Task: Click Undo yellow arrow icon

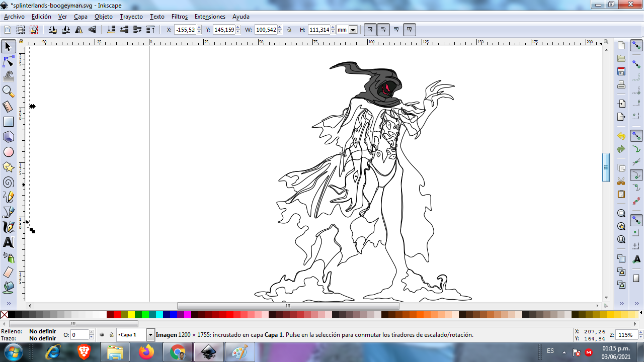Action: click(621, 136)
